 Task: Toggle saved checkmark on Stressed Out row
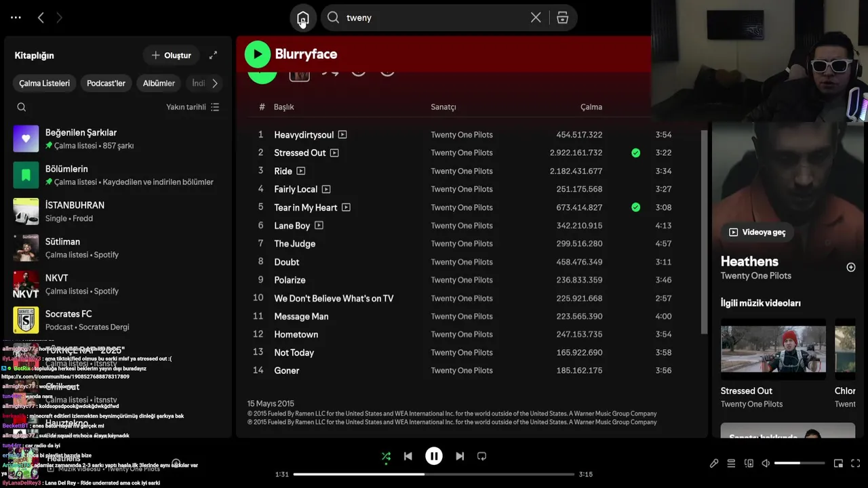click(635, 153)
